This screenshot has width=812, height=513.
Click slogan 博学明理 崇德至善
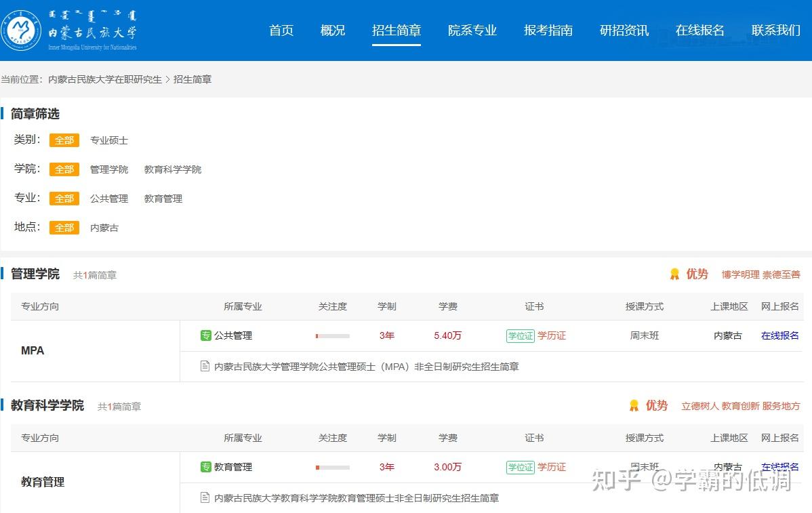coord(760,274)
